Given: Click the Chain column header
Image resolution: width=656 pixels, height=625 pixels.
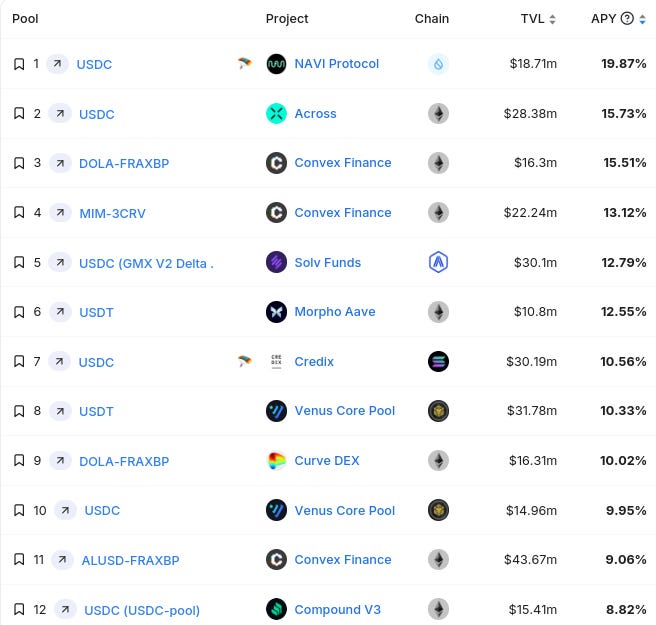Looking at the screenshot, I should (432, 19).
